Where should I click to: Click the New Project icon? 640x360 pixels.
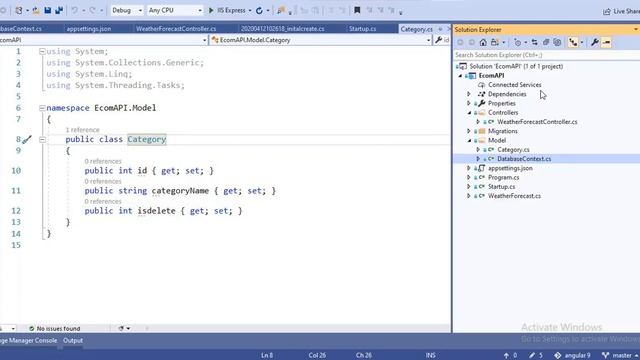(x=19, y=10)
